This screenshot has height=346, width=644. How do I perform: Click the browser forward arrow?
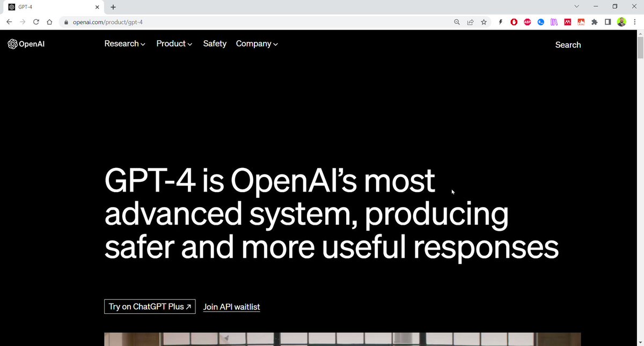(23, 22)
